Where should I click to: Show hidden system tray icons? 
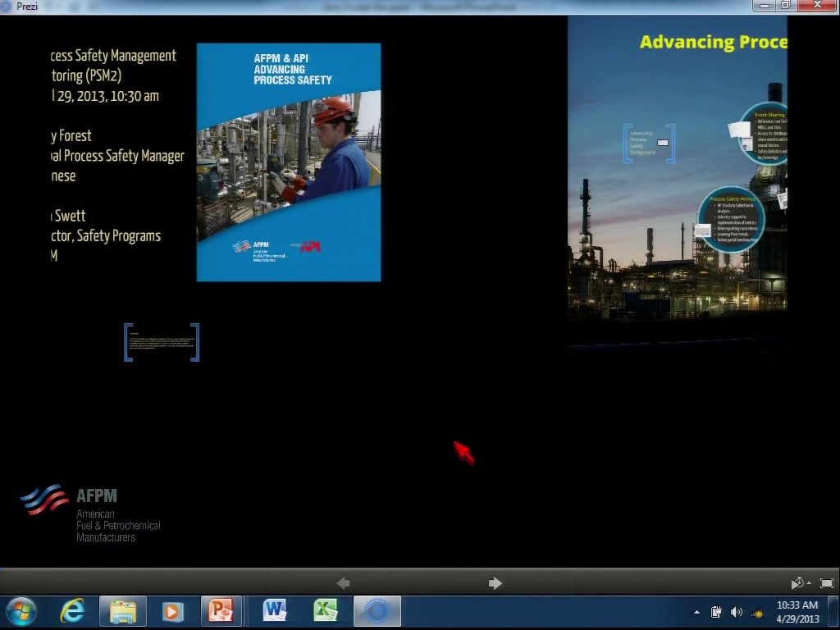coord(696,612)
